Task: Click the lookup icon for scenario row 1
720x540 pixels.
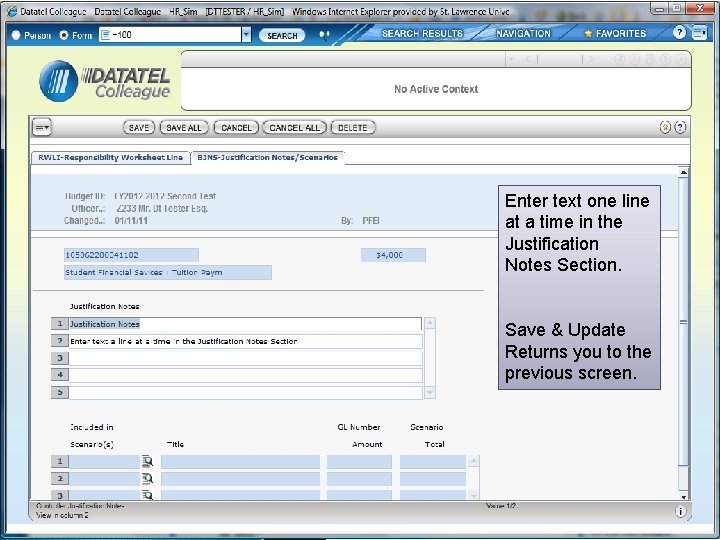Action: pos(147,461)
